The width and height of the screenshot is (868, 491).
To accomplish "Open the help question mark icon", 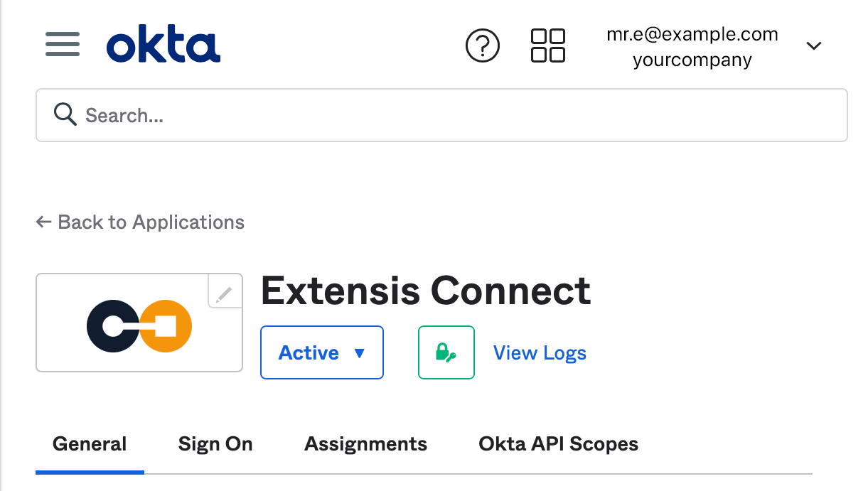I will [x=483, y=46].
